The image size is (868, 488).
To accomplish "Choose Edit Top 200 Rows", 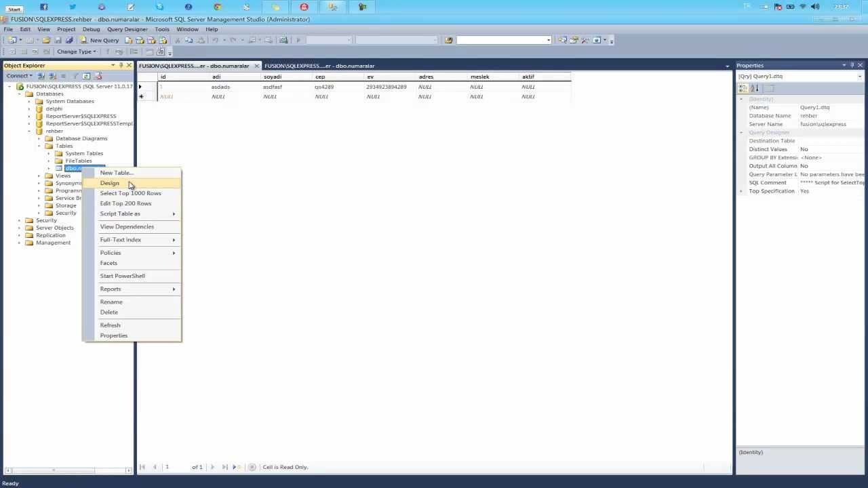I will point(132,203).
